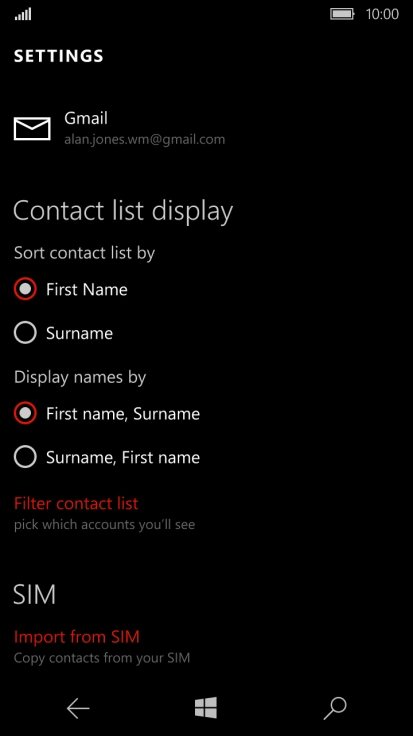Tap 'pick which accounts you'll see' text

pos(104,524)
